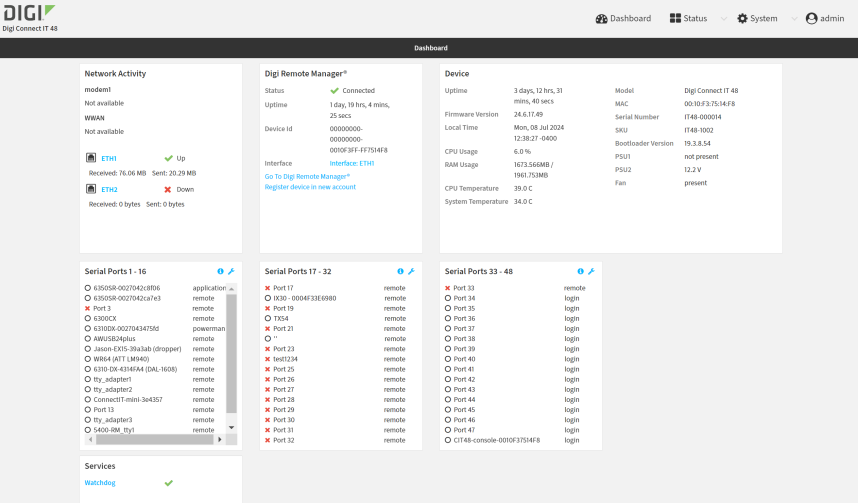The image size is (858, 503).
Task: Click the red X Down icon beside ETH2
Action: tap(168, 189)
